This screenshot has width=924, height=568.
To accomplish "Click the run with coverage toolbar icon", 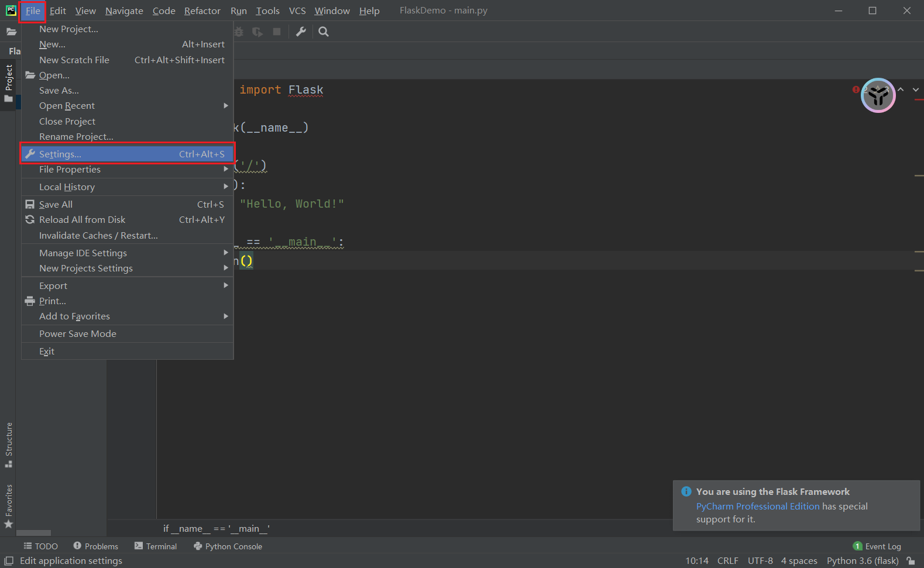I will [x=257, y=32].
